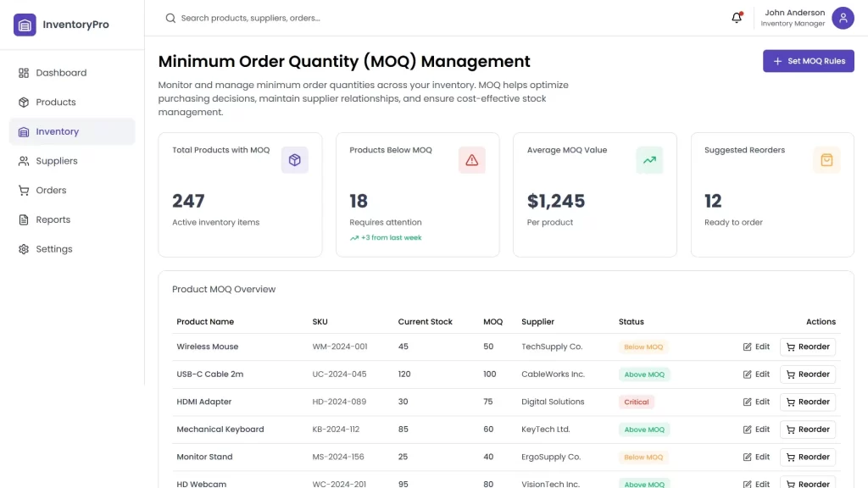Viewport: 868px width, 488px height.
Task: Click the InventoryPro logo icon
Action: coord(25,25)
